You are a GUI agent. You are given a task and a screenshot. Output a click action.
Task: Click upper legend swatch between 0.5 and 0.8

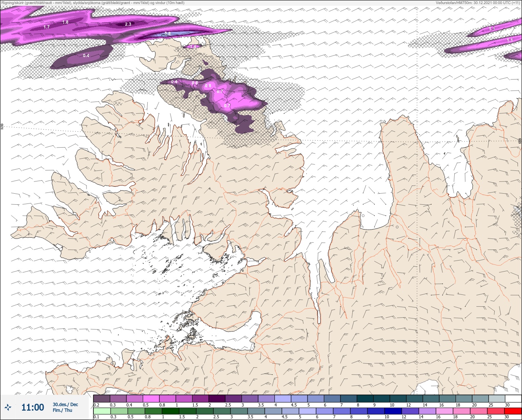coord(151,398)
